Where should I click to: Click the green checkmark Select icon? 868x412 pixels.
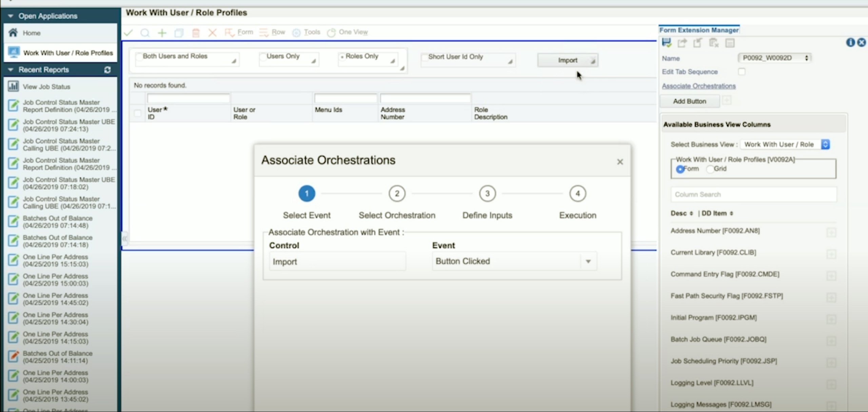pyautogui.click(x=129, y=33)
